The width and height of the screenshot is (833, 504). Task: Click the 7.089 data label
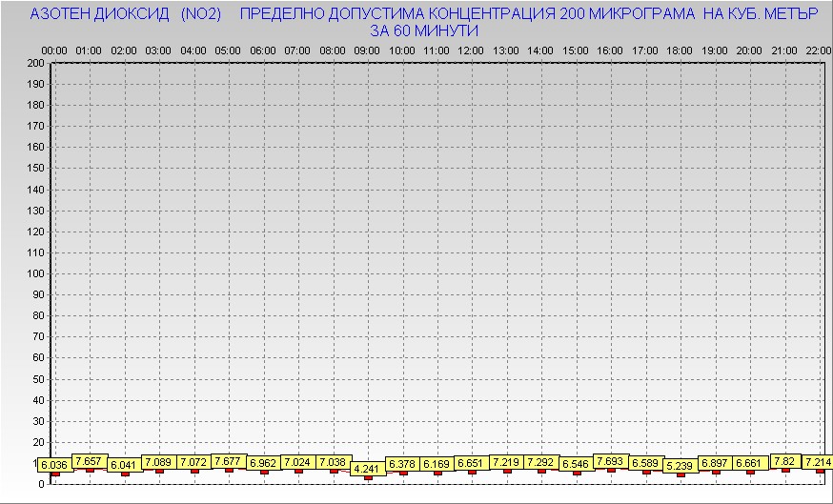click(158, 462)
